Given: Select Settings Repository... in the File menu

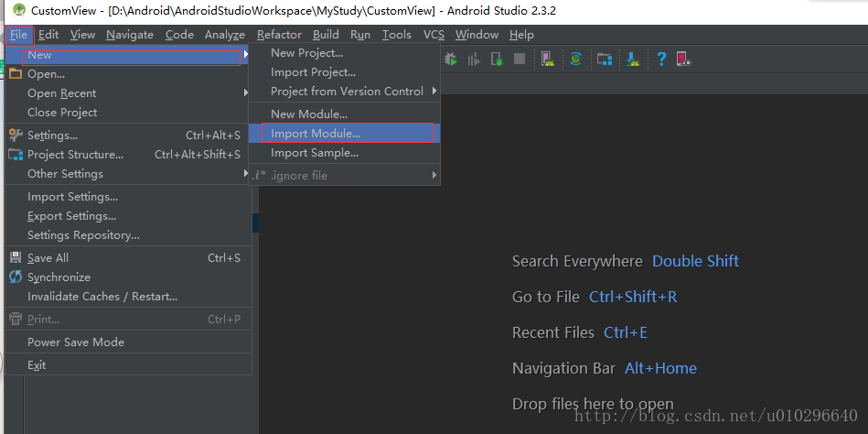Looking at the screenshot, I should 128,235.
